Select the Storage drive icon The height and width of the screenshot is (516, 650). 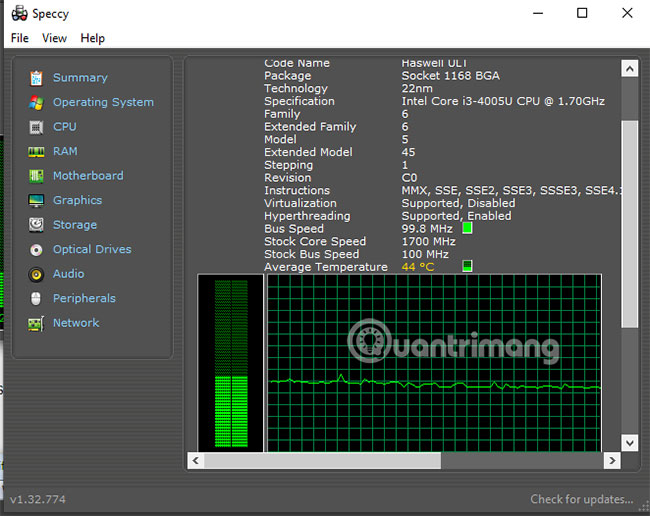[36, 225]
